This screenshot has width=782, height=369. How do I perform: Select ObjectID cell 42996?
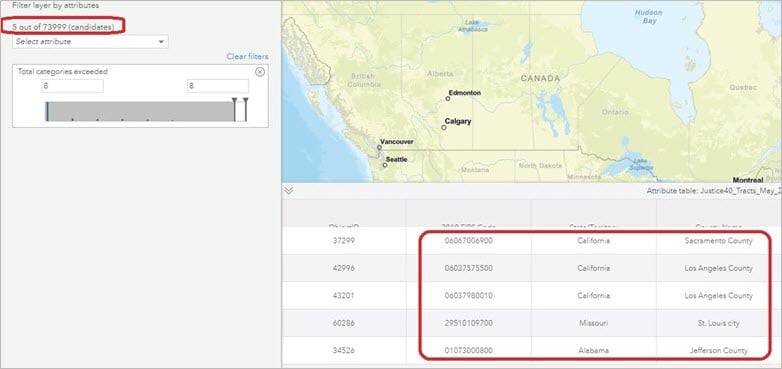[344, 268]
